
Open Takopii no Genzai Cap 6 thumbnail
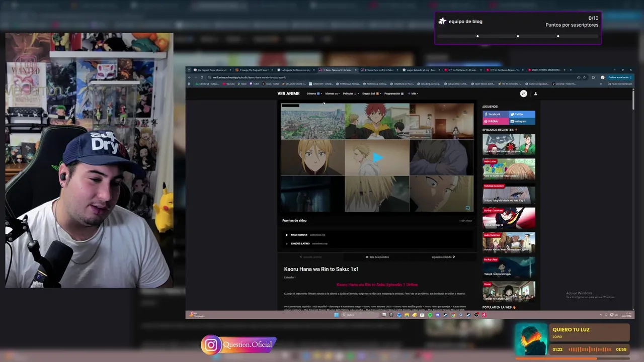point(509,267)
